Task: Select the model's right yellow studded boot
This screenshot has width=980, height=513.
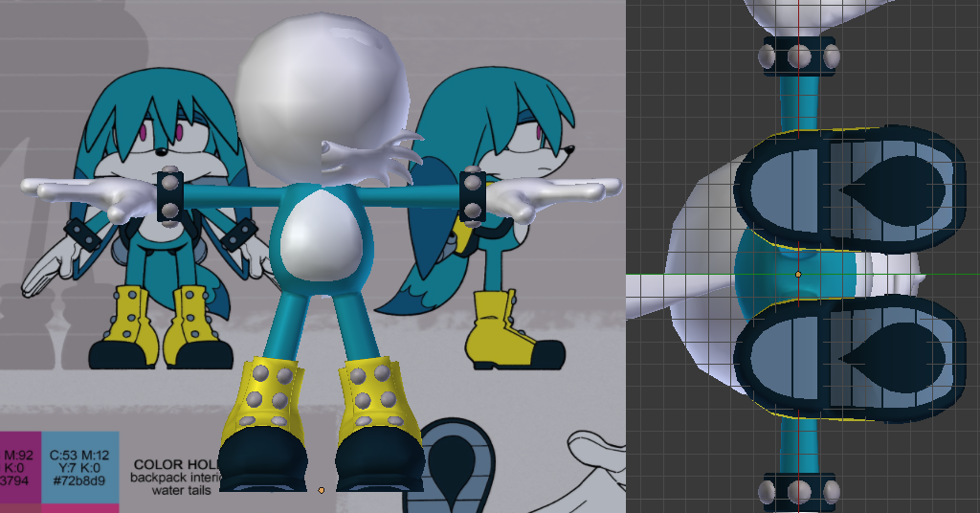Action: [x=380, y=424]
